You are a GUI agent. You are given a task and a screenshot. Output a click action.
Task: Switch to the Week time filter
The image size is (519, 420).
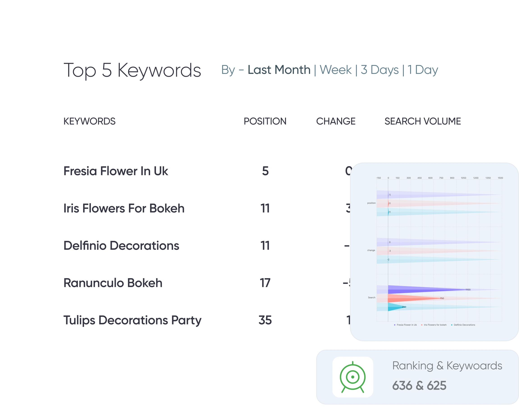click(x=335, y=70)
